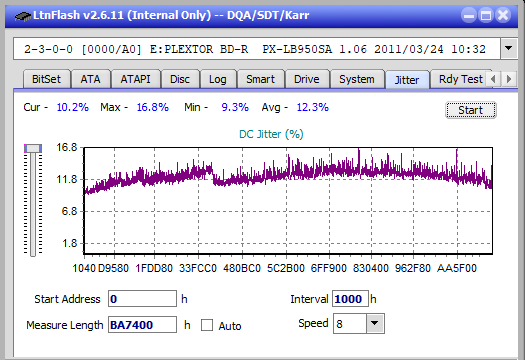Click the 830400 x-axis address label
The width and height of the screenshot is (525, 360).
coord(371,268)
